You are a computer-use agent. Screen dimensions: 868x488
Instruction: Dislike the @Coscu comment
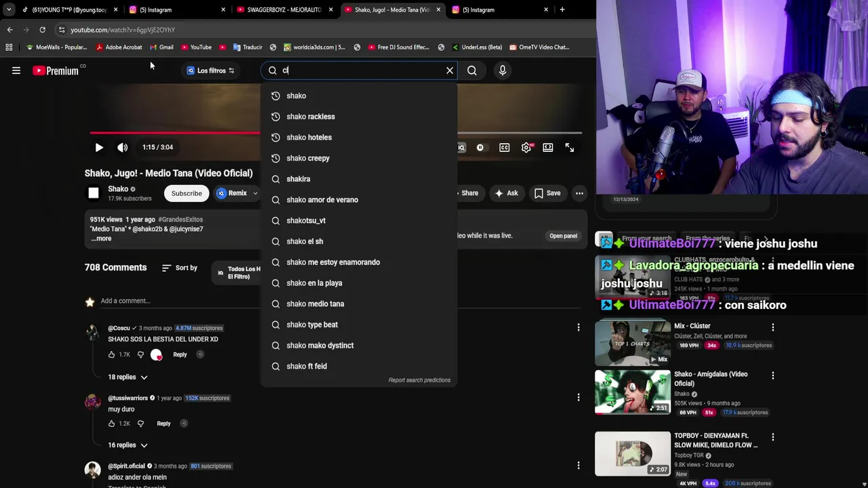[x=140, y=354]
